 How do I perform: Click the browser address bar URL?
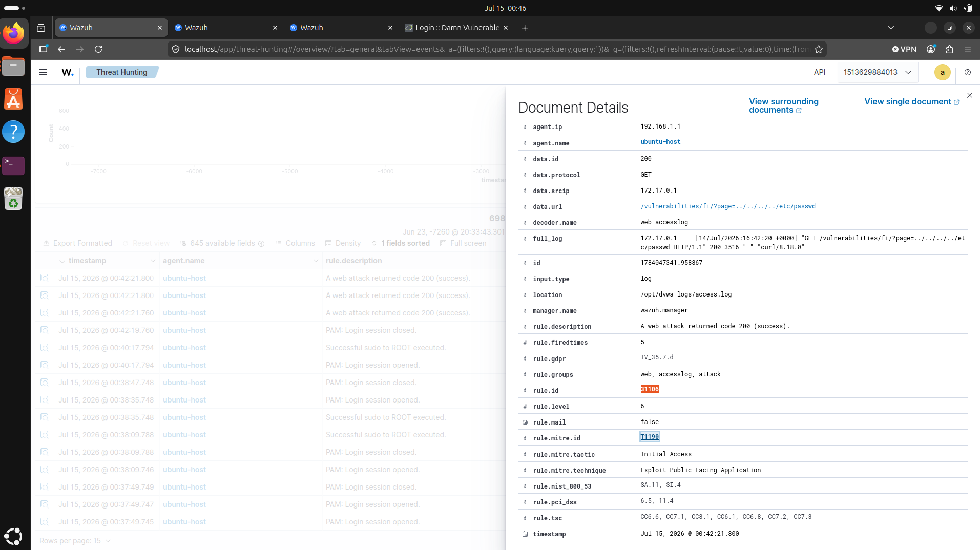coord(496,49)
